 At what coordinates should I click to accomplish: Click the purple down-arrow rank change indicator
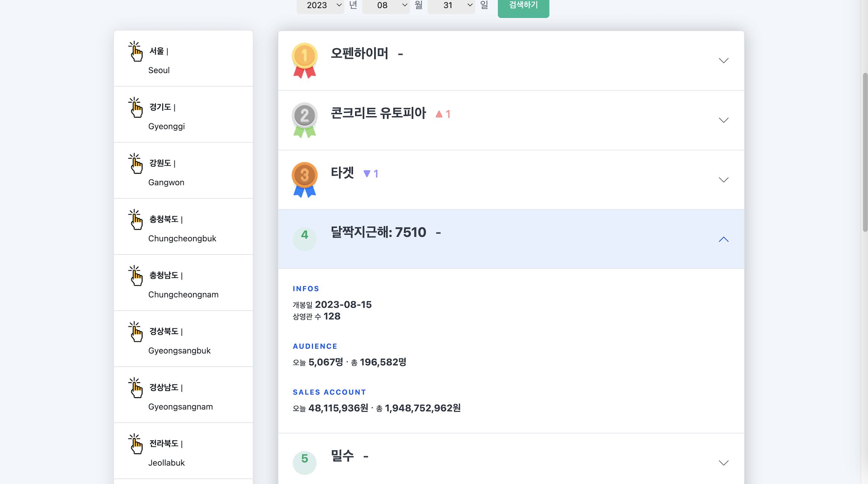point(371,174)
